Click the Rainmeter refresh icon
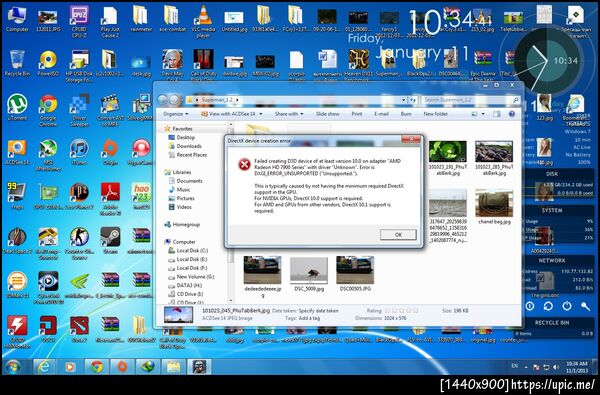The height and width of the screenshot is (395, 600). pos(548,306)
